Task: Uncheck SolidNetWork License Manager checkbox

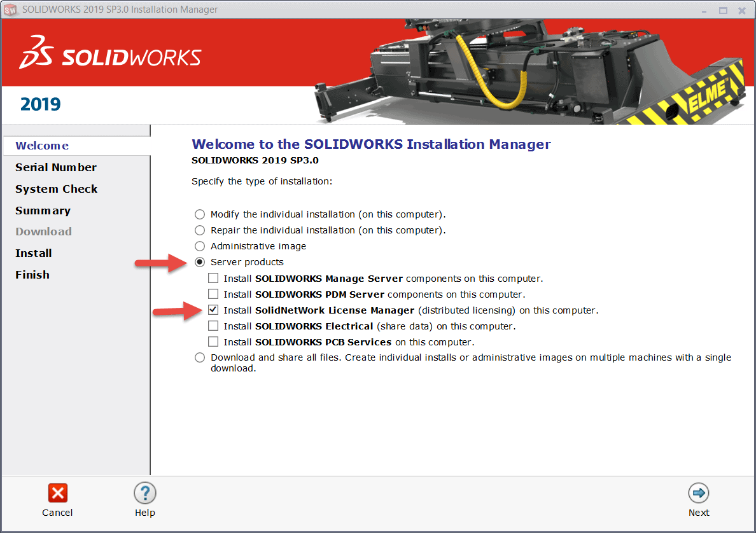Action: 213,310
